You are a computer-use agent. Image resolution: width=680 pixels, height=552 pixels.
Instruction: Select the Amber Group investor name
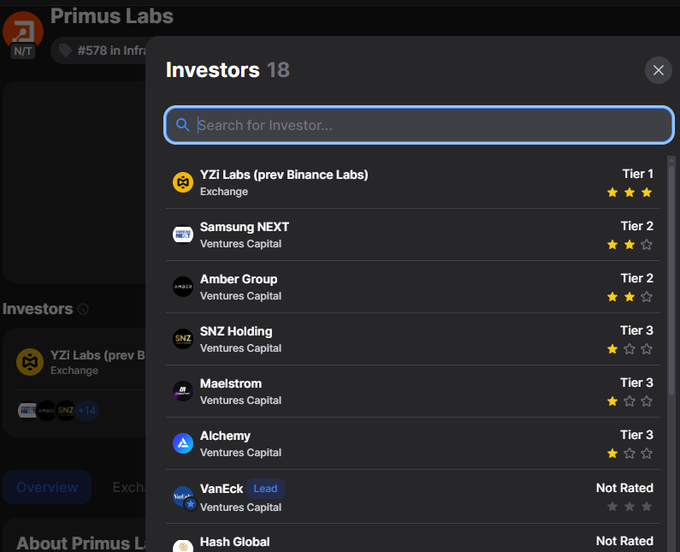click(239, 279)
